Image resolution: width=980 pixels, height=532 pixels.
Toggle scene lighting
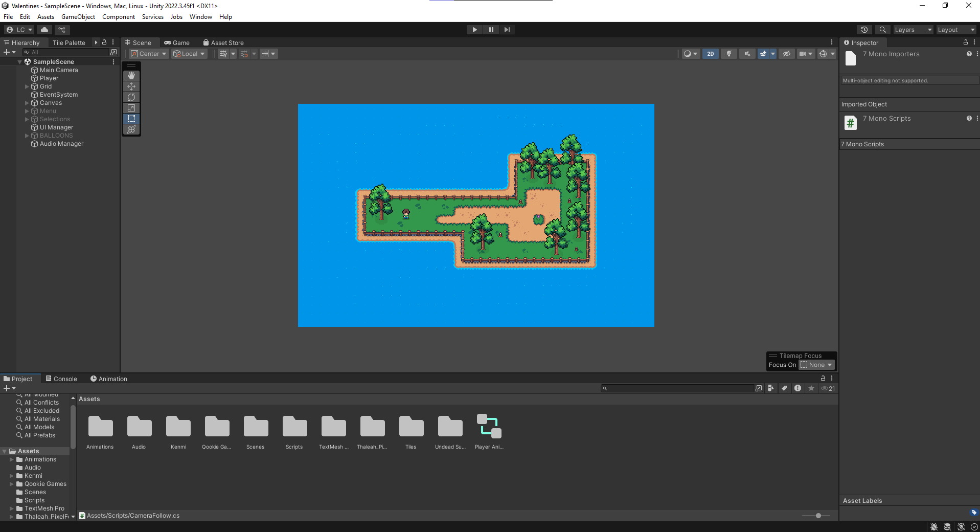729,54
